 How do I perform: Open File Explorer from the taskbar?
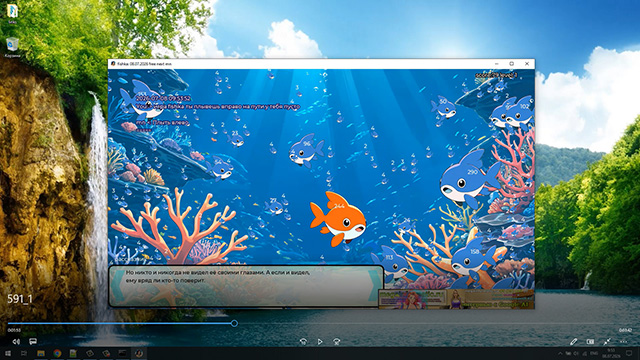pyautogui.click(x=41, y=353)
